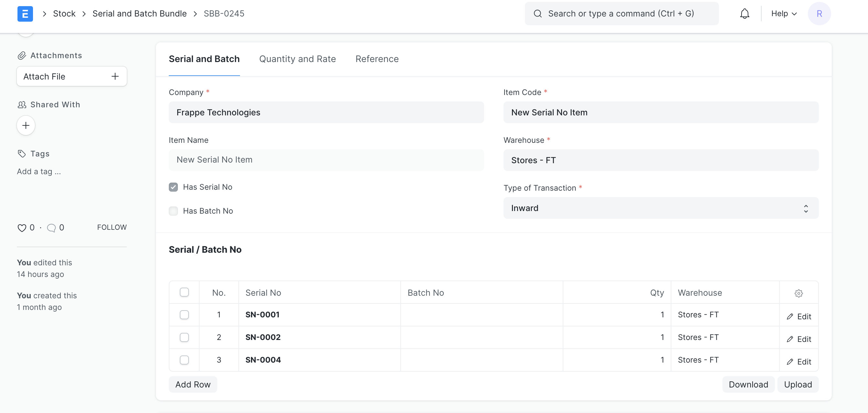Viewport: 868px width, 413px height.
Task: Click the Download button below the table
Action: click(x=748, y=384)
